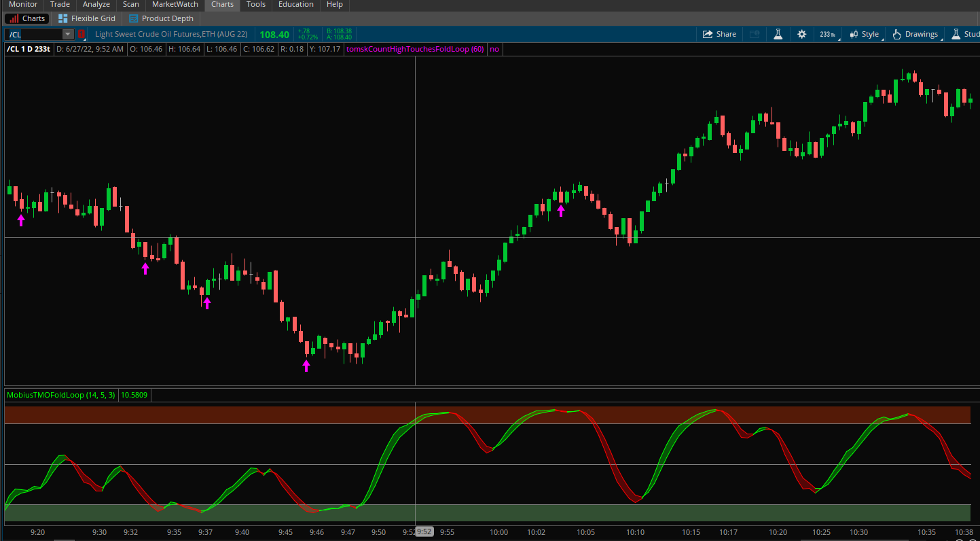Image resolution: width=980 pixels, height=541 pixels.
Task: Open the Product Depth sub-tab
Action: pyautogui.click(x=162, y=18)
